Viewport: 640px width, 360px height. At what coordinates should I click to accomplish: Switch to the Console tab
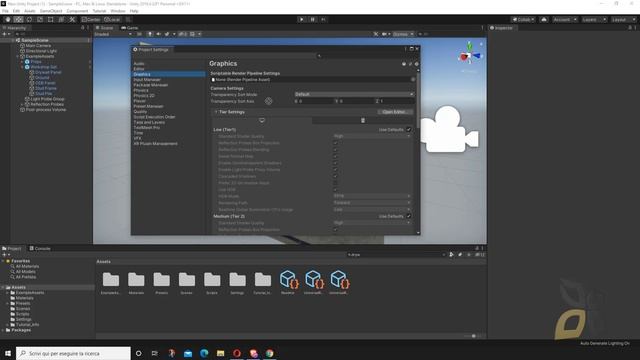click(x=40, y=248)
